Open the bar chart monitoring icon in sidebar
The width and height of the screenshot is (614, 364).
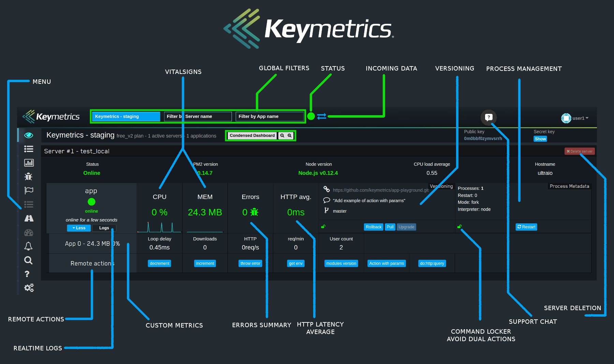point(29,163)
